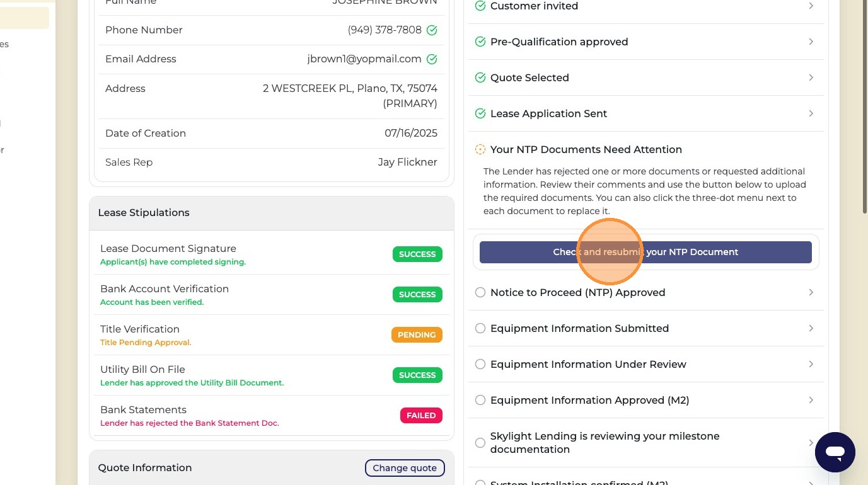Click the Quote Selected check icon
The height and width of the screenshot is (485, 868).
pyautogui.click(x=480, y=77)
